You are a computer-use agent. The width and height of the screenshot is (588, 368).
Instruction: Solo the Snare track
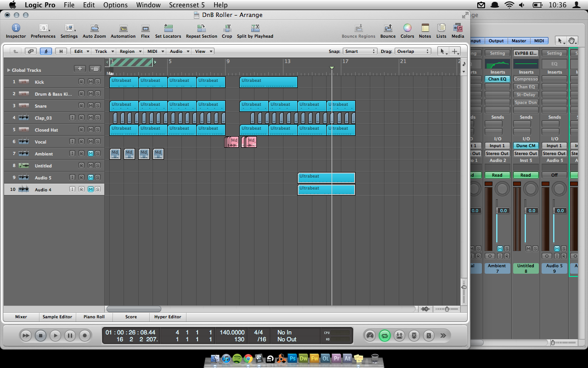tap(97, 106)
